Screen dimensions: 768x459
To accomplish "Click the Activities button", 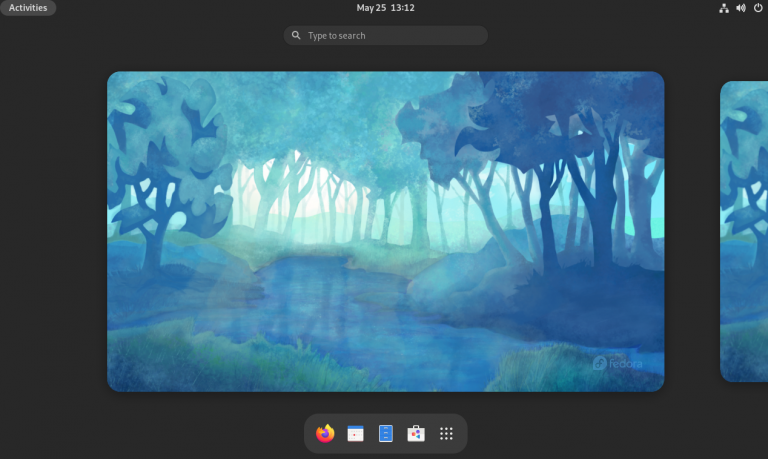I will pos(28,8).
